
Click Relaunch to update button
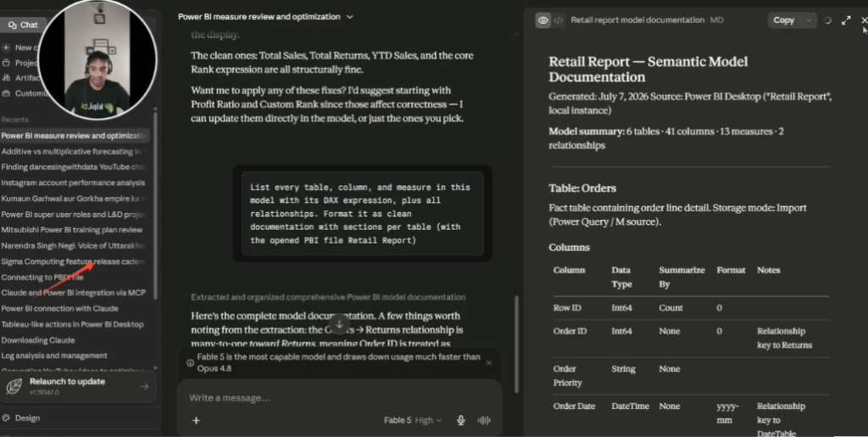coord(78,386)
